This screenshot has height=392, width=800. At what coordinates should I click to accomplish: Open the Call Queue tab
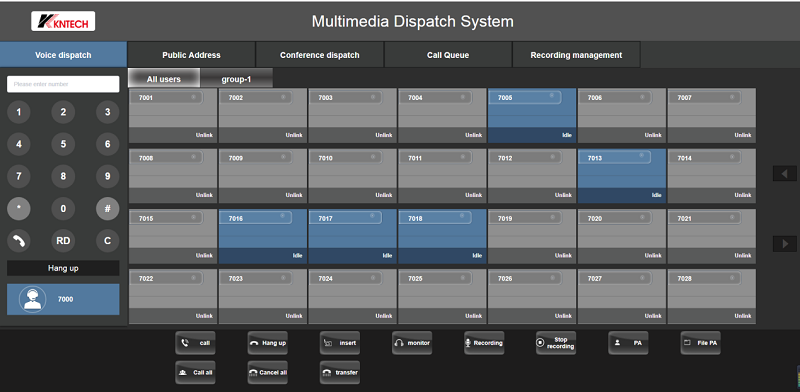pyautogui.click(x=448, y=55)
